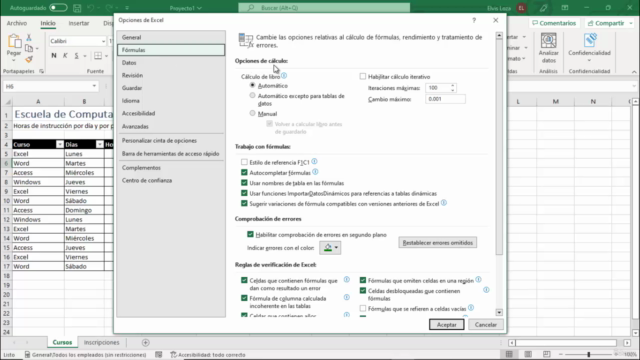Click the help question mark in dialog
The width and height of the screenshot is (640, 360).
474,20
